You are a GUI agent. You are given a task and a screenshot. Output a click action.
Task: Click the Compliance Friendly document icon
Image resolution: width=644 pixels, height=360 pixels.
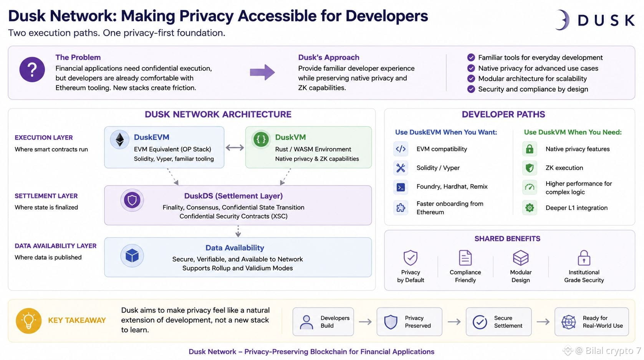[465, 258]
